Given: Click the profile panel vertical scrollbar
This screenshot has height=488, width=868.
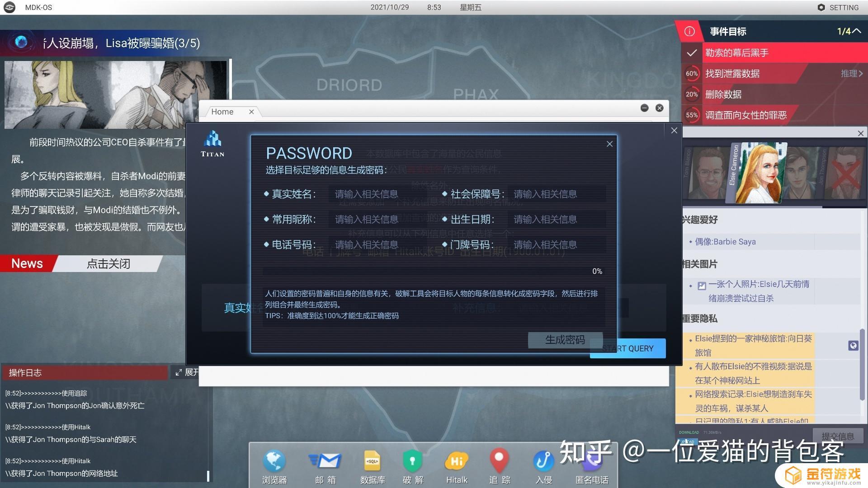Looking at the screenshot, I should tap(862, 364).
